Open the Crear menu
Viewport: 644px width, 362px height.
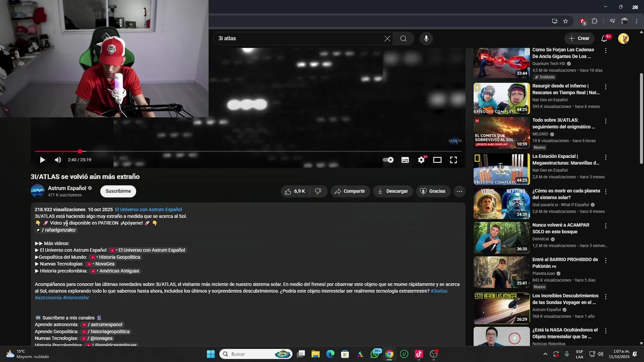(x=579, y=39)
